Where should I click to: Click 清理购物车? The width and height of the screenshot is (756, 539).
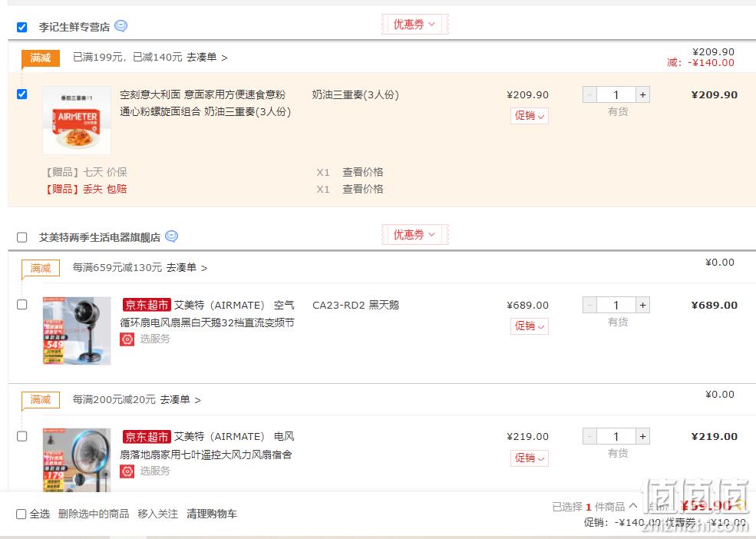pos(212,514)
